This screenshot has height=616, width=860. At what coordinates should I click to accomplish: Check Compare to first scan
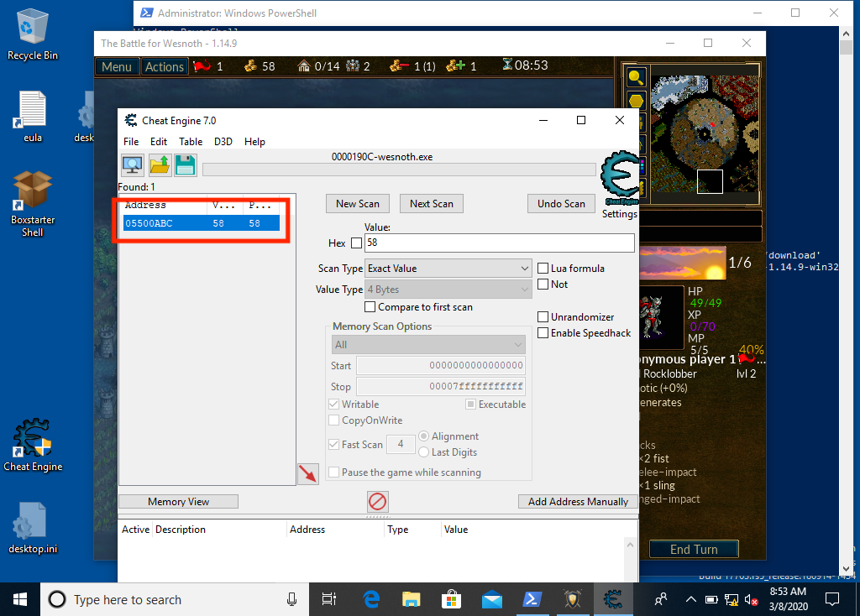pyautogui.click(x=370, y=307)
